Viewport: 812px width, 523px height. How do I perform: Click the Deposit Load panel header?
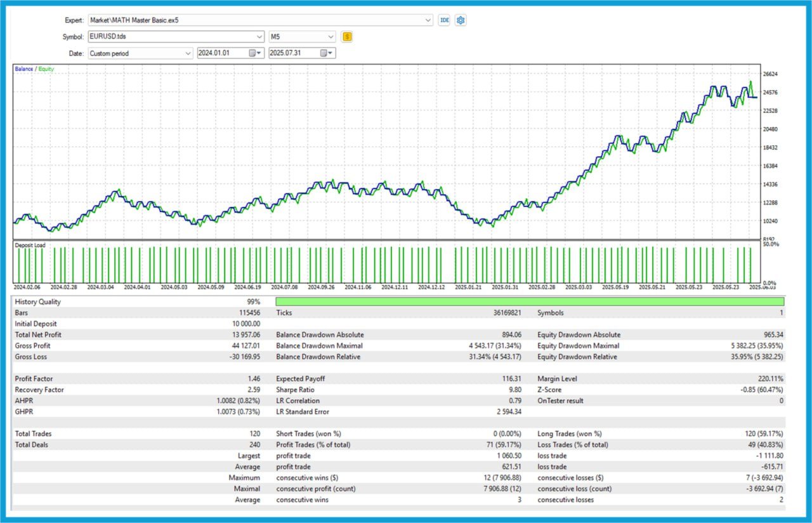29,244
